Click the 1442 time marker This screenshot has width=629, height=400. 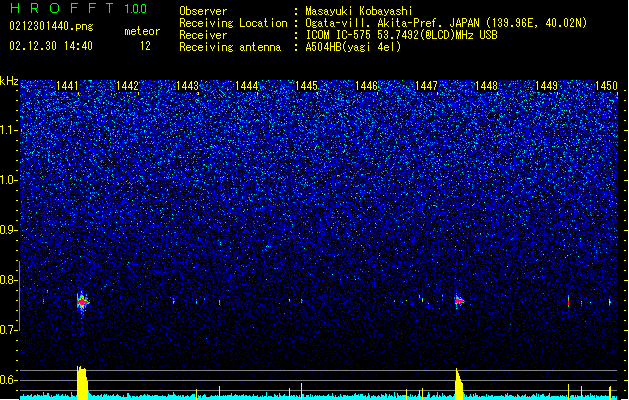pos(127,86)
